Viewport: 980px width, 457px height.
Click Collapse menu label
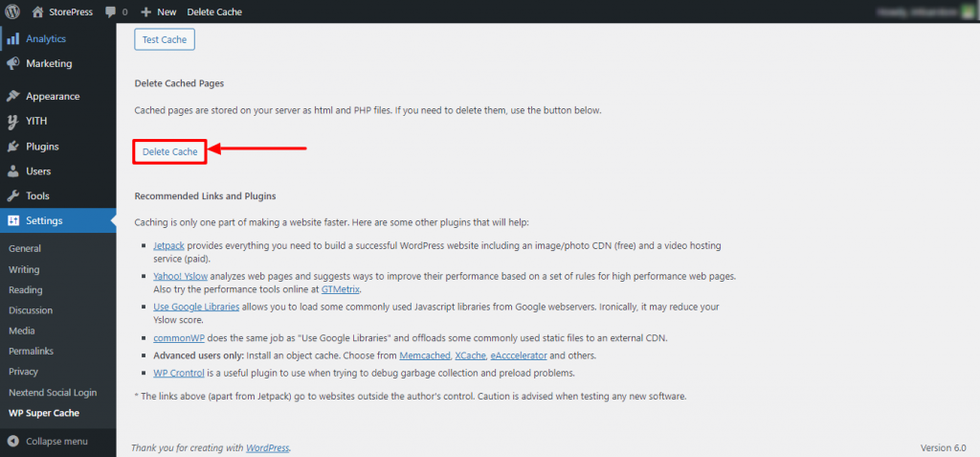56,442
